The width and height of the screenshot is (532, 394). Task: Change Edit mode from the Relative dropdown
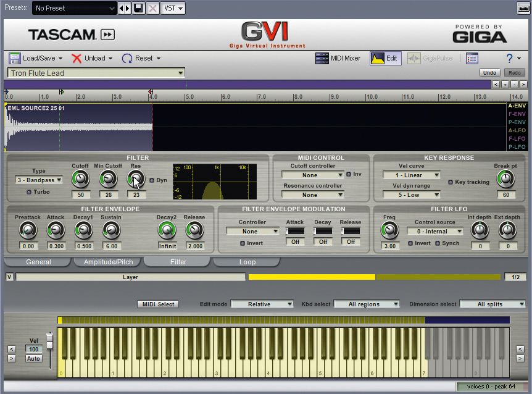click(262, 304)
